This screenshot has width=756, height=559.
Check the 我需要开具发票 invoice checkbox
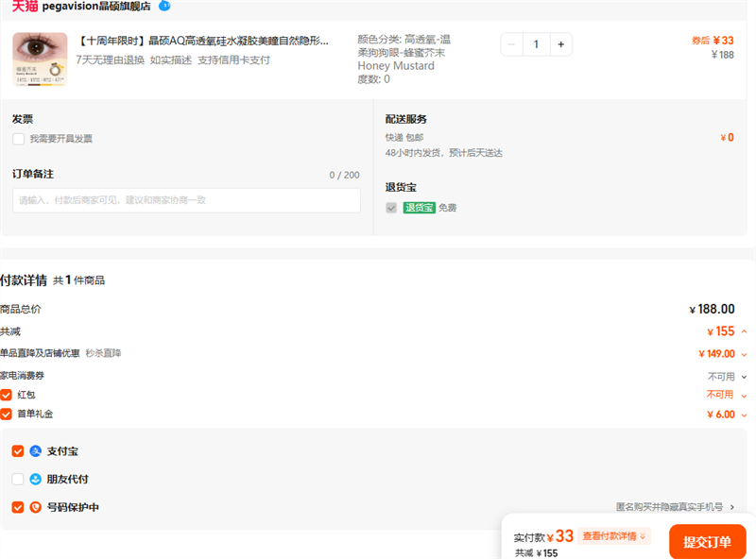tap(18, 139)
